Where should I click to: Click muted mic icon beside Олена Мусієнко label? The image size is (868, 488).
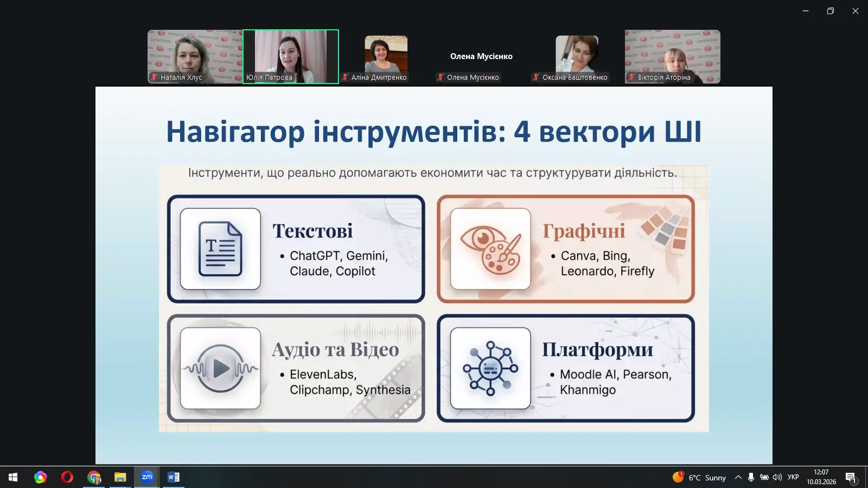click(x=441, y=77)
